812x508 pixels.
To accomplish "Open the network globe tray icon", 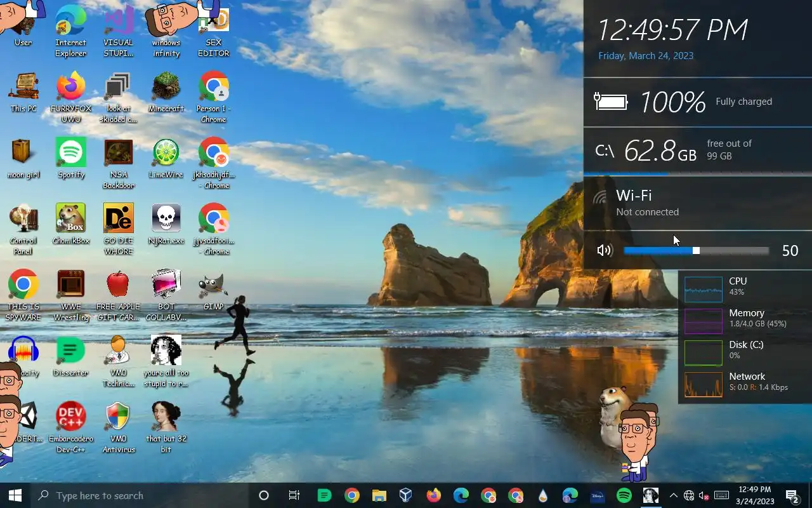I will coord(689,495).
